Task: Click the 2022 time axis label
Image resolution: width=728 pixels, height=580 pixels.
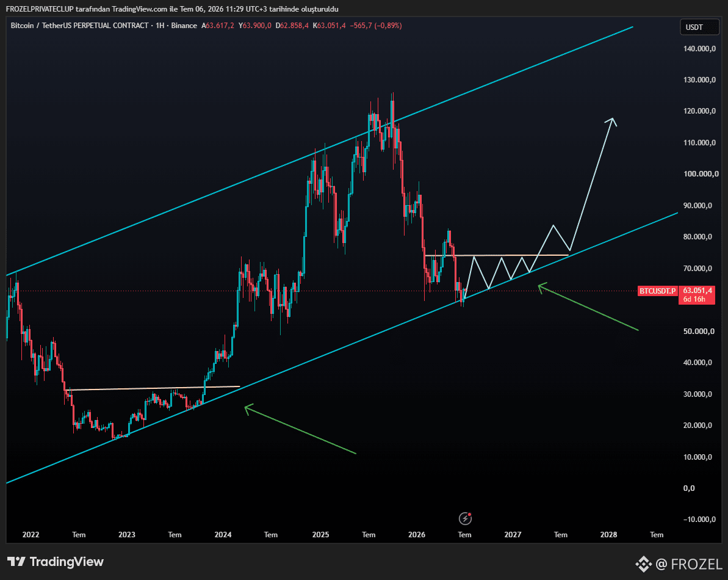Action: point(31,534)
